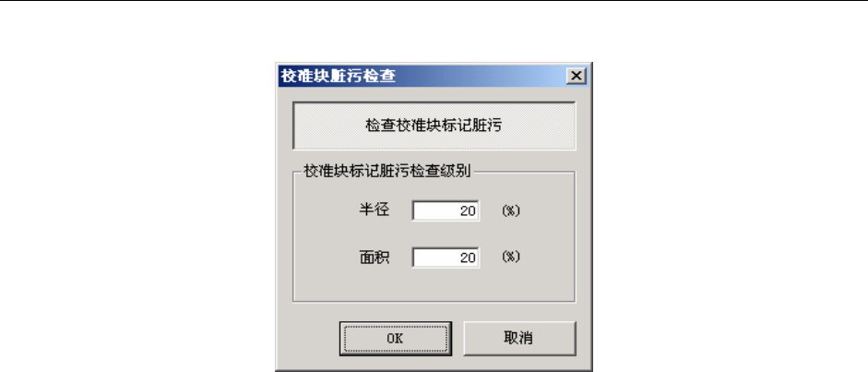Click the 校准块脏污检查 title bar text

339,76
